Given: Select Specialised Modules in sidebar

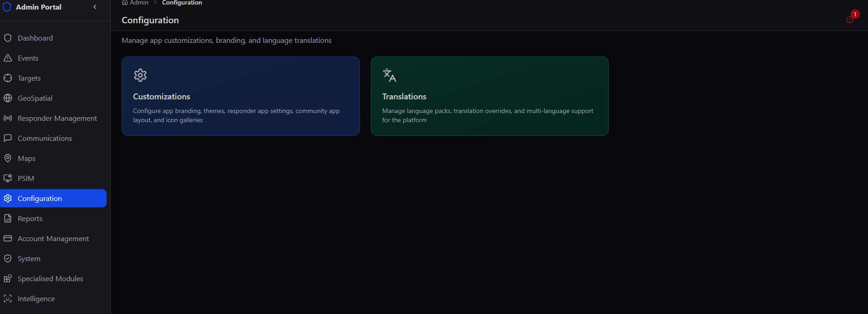Looking at the screenshot, I should (53, 278).
